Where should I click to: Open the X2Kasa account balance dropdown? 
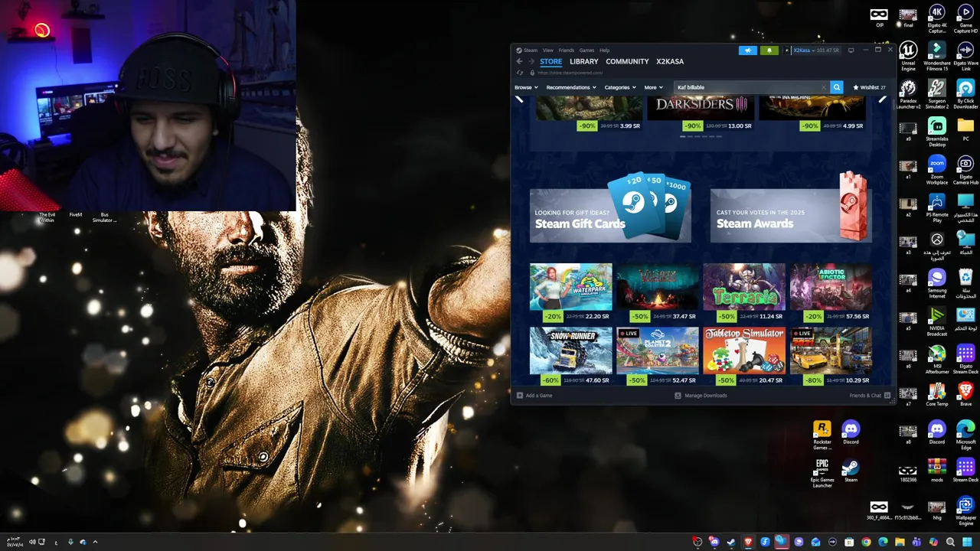(x=816, y=51)
